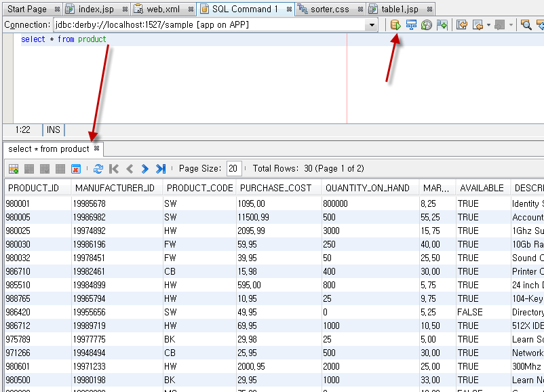Open SQL History clock icon
Screen dimensions: 544x392
click(x=427, y=25)
